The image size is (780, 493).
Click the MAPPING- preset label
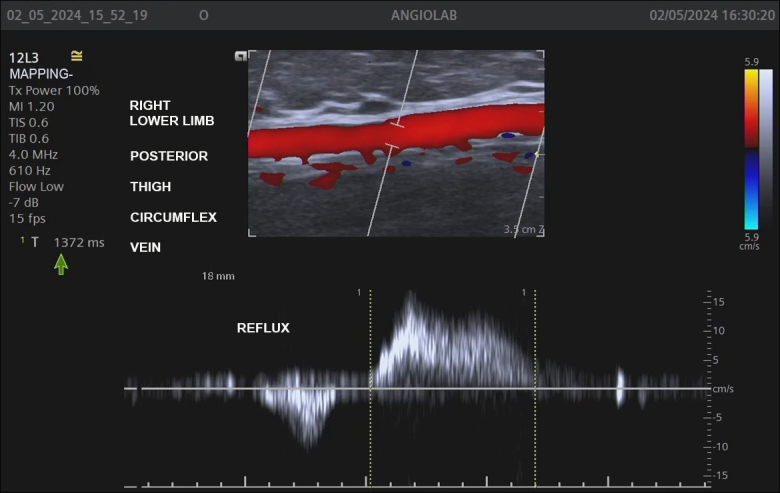[40, 74]
